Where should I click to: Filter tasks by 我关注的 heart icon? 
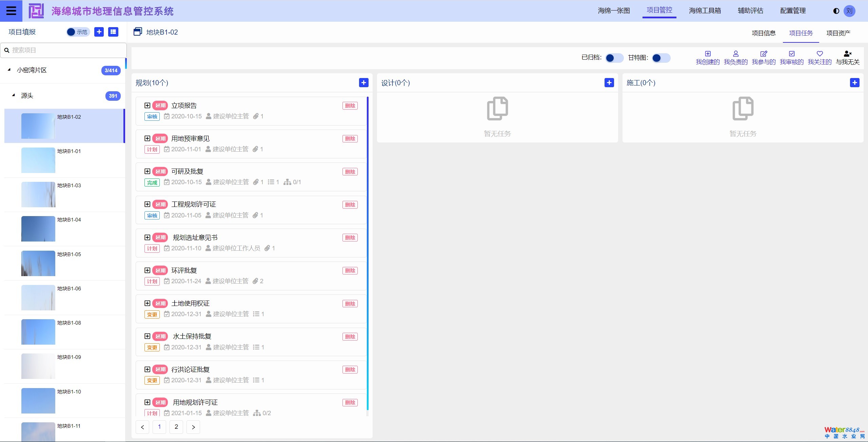[x=820, y=54]
